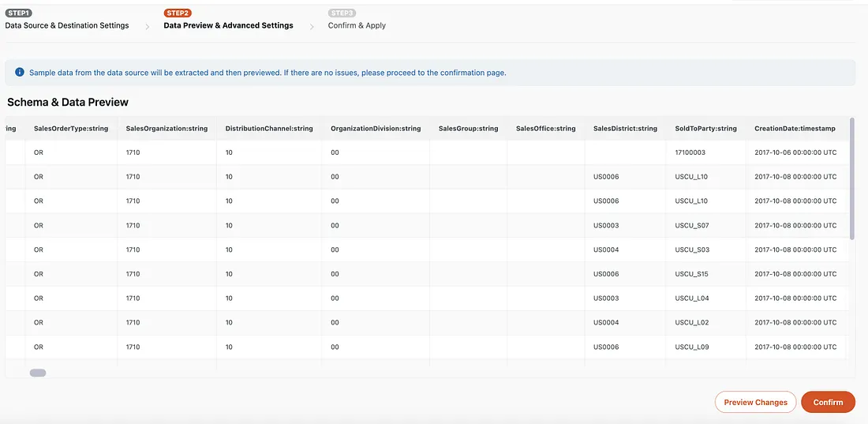Image resolution: width=868 pixels, height=424 pixels.
Task: Click the SalesOrderType:string column header
Action: tap(71, 129)
